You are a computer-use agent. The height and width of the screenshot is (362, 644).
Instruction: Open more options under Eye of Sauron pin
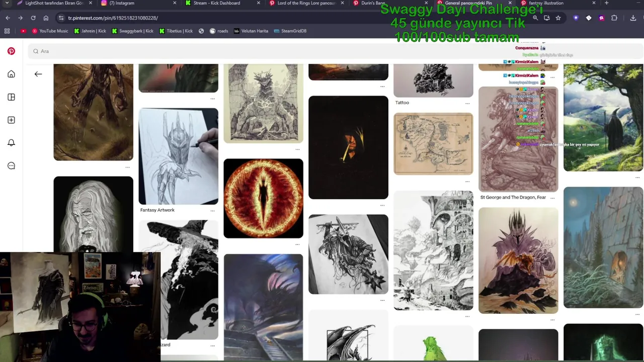pos(297,244)
